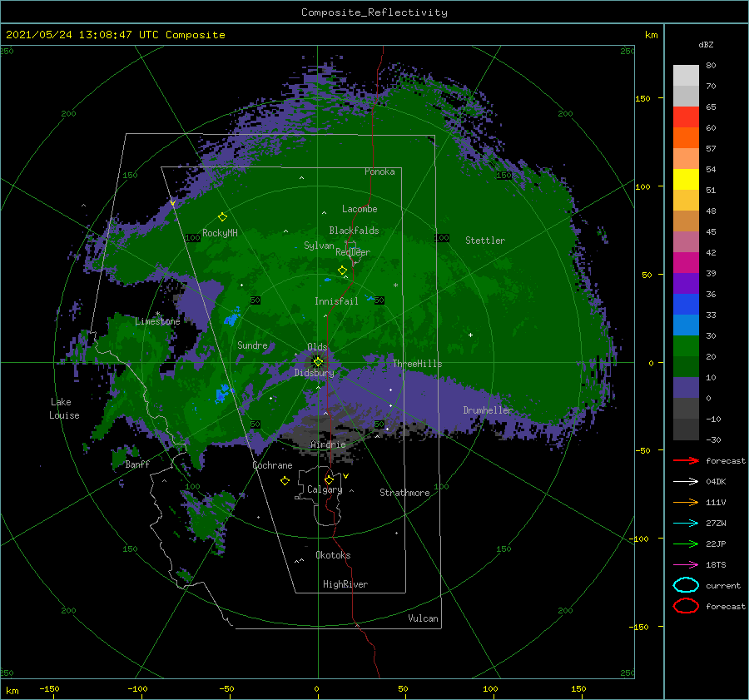Click the Ponoka city label
This screenshot has width=749, height=700.
tap(379, 171)
